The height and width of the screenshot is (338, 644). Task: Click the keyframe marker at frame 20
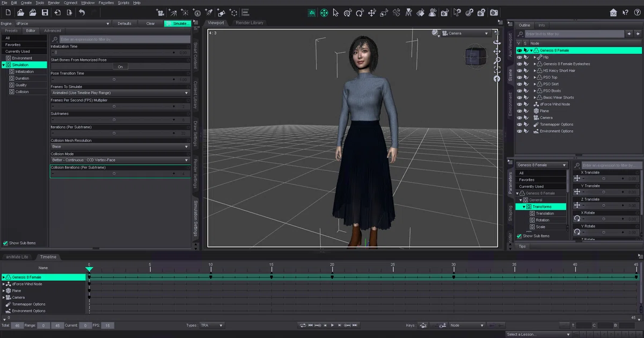click(332, 277)
